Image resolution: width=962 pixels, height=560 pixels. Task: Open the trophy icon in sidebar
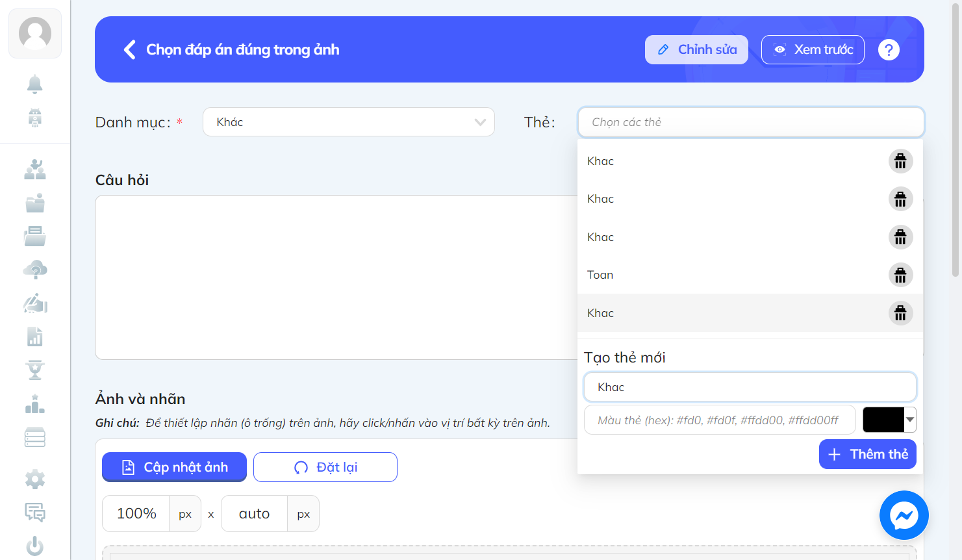point(35,370)
